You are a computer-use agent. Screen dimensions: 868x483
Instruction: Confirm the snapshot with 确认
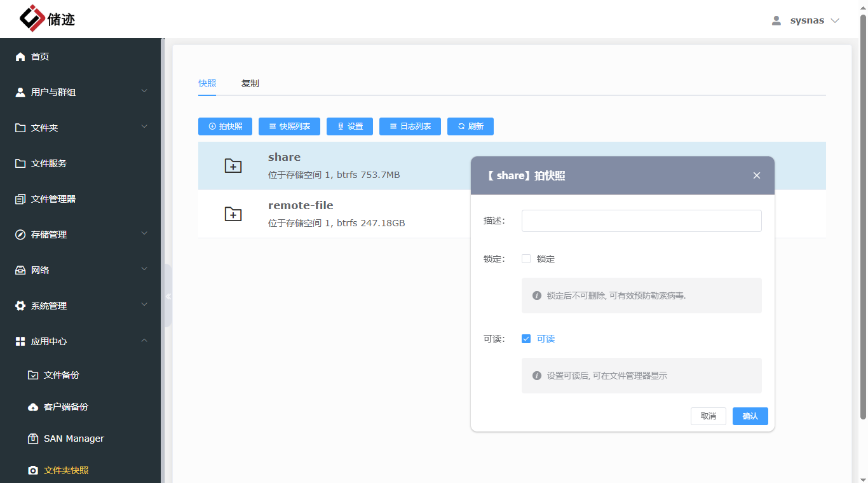click(x=750, y=416)
